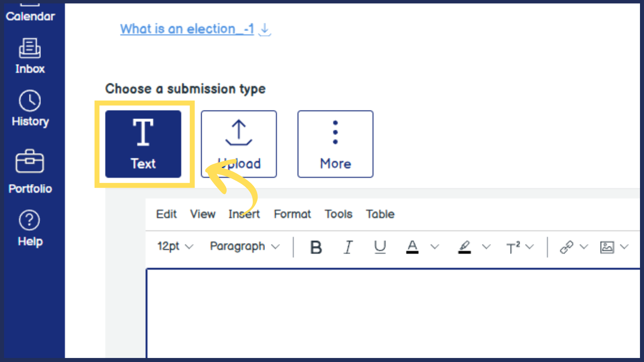Image resolution: width=644 pixels, height=362 pixels.
Task: Toggle underline formatting
Action: (x=380, y=247)
